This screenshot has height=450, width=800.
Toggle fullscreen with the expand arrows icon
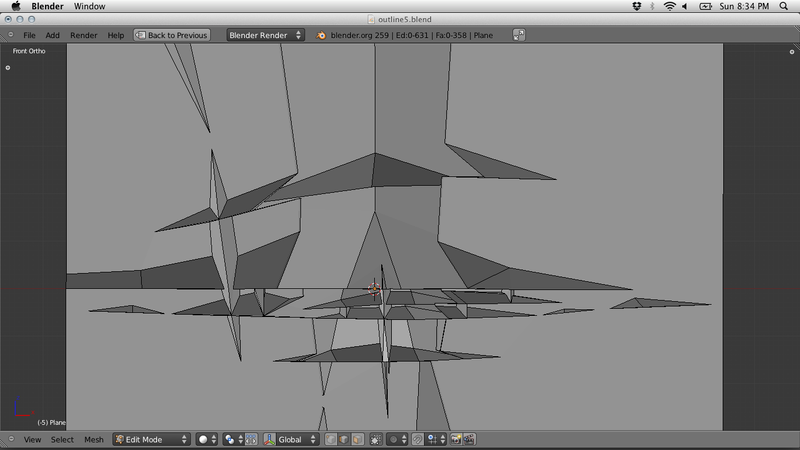coord(518,35)
